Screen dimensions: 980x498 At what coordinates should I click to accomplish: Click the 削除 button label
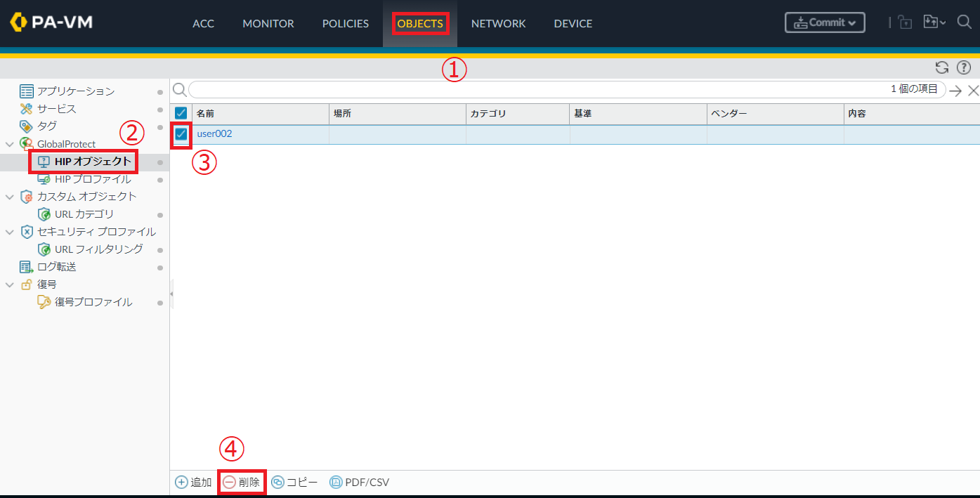click(x=249, y=483)
